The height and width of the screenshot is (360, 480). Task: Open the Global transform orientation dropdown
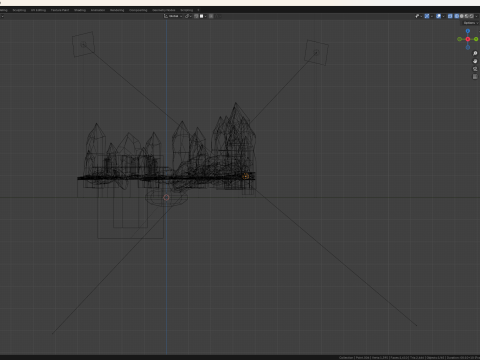point(173,16)
